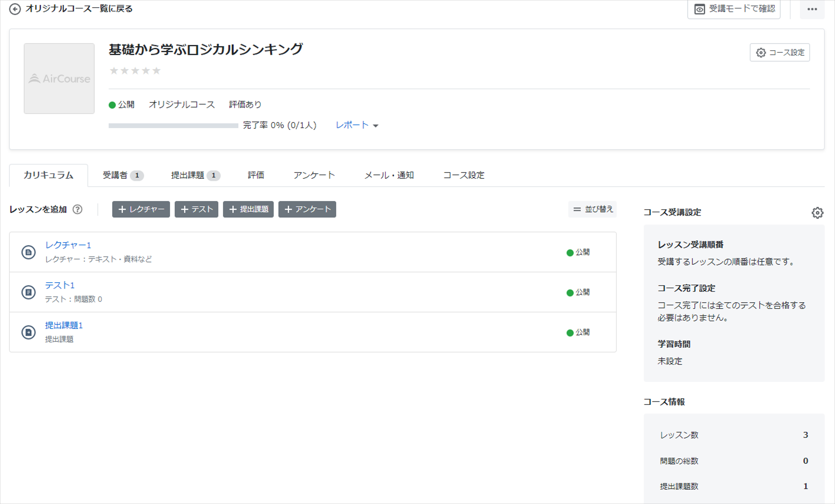The width and height of the screenshot is (835, 504).
Task: Click the help question mark icon
Action: 78,209
